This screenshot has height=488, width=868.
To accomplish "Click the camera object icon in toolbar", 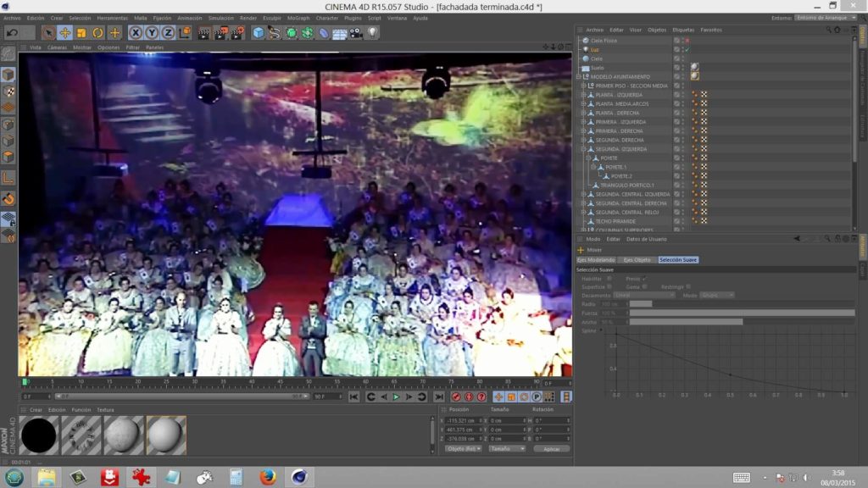I will pyautogui.click(x=355, y=32).
